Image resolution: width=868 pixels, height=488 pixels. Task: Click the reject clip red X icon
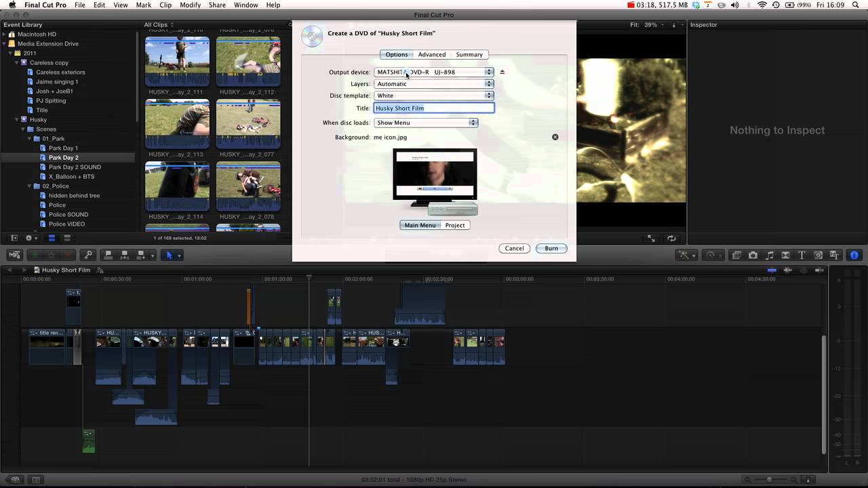68,255
